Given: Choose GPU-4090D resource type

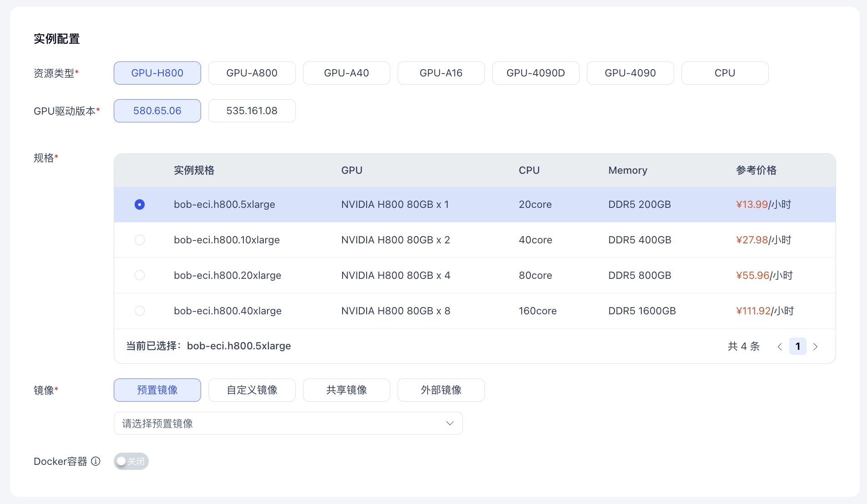Looking at the screenshot, I should click(x=536, y=73).
